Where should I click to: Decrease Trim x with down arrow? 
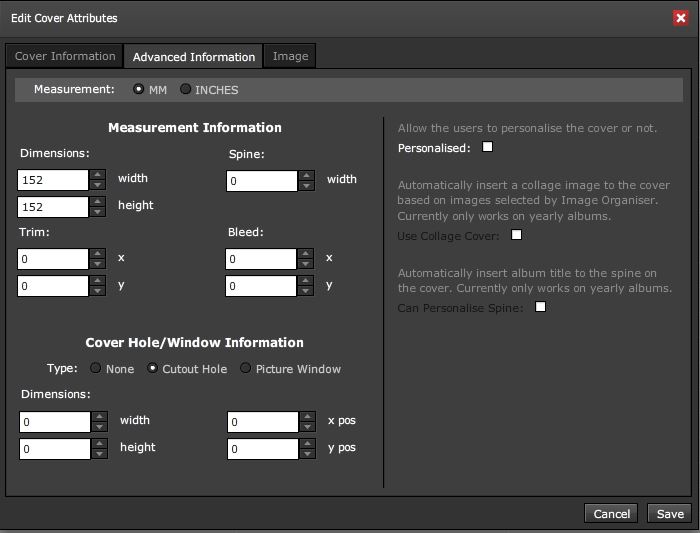pos(97,264)
